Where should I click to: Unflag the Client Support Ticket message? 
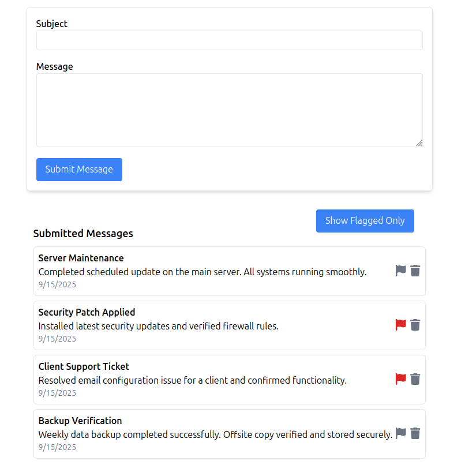click(400, 379)
